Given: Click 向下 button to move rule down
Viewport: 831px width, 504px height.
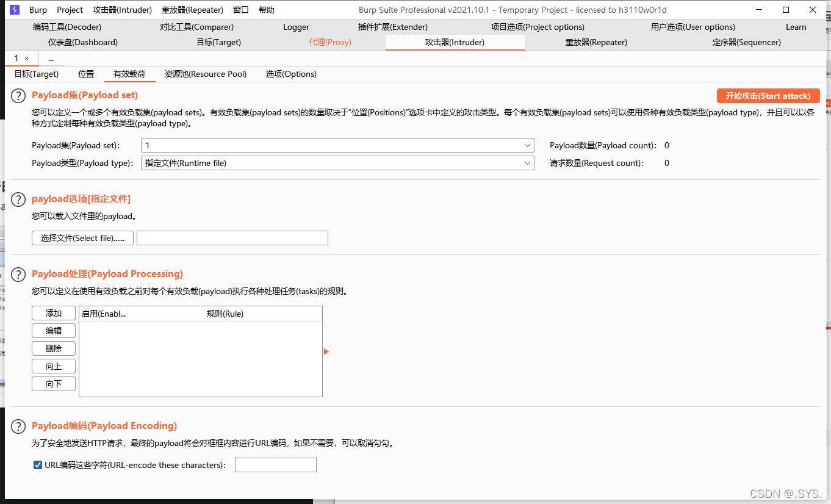Looking at the screenshot, I should tap(54, 384).
